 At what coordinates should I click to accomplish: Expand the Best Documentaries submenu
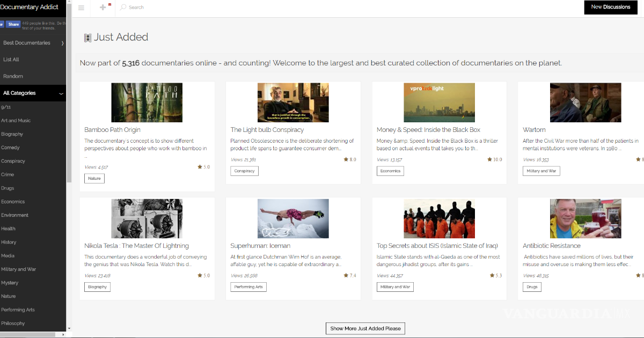62,43
